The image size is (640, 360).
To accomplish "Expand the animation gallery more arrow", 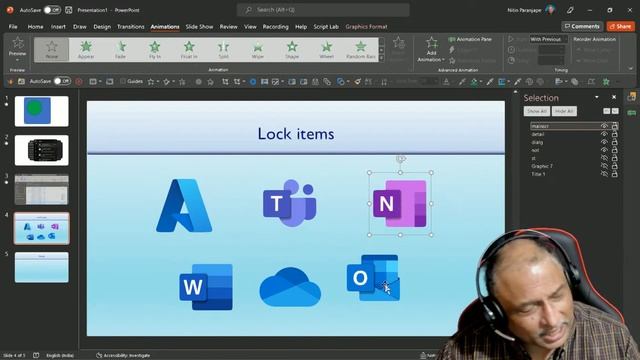I will [381, 58].
